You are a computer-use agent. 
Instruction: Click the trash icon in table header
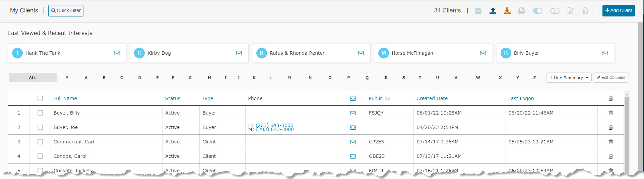610,98
